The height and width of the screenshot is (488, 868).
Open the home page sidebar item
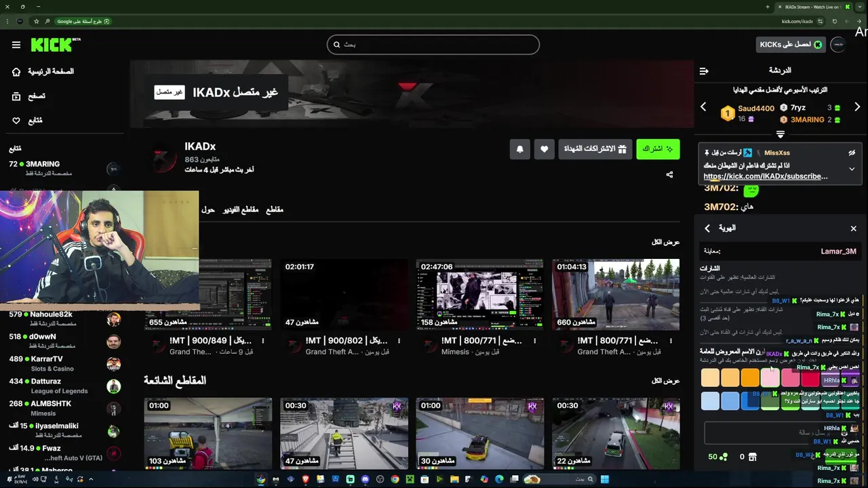point(43,72)
